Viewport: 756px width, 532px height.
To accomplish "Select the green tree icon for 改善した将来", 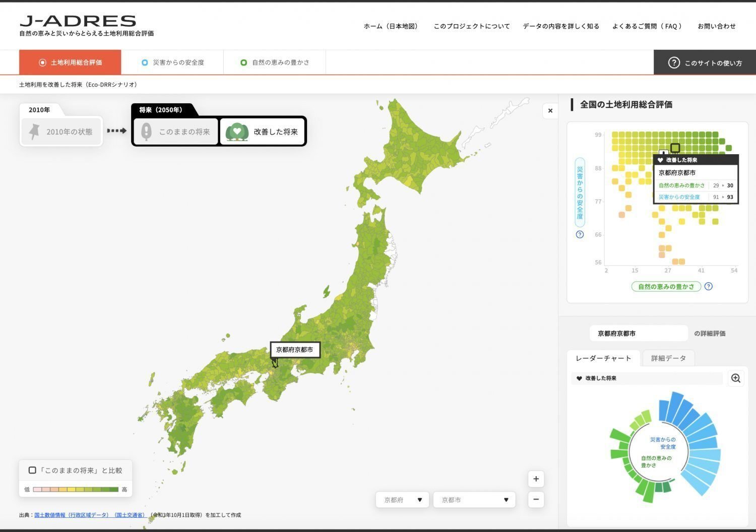I will pyautogui.click(x=237, y=131).
